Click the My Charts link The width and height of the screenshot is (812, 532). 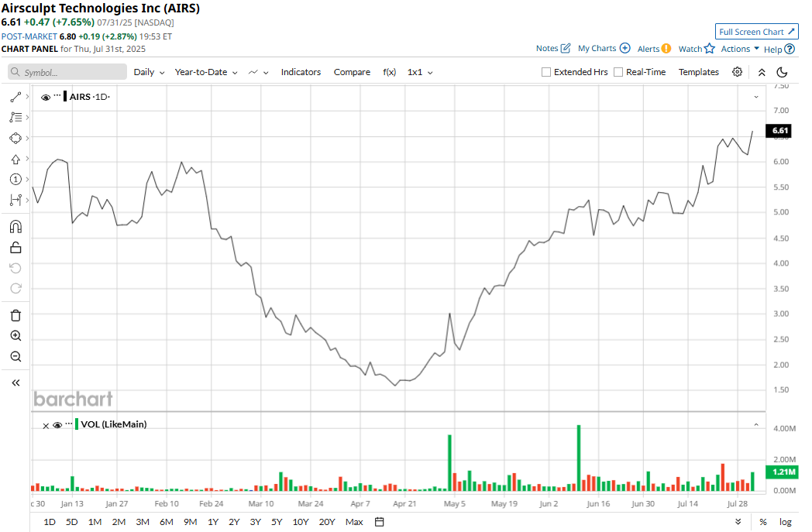click(597, 48)
